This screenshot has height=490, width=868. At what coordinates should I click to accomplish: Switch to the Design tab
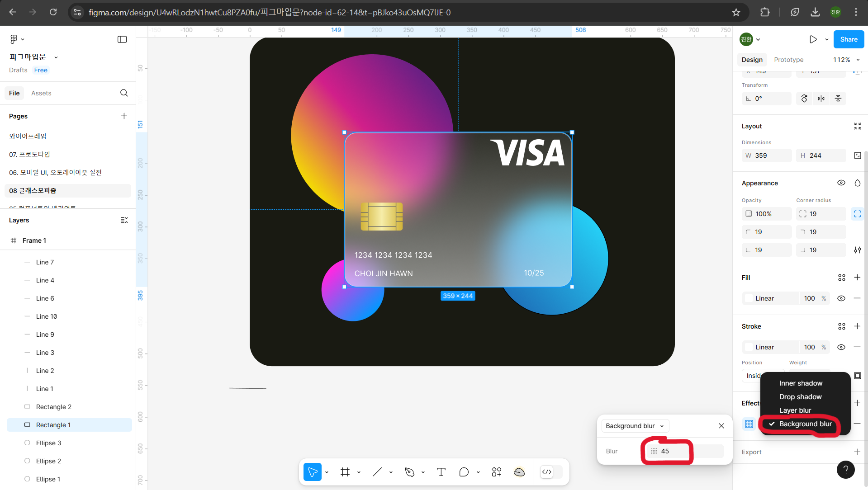[752, 60]
